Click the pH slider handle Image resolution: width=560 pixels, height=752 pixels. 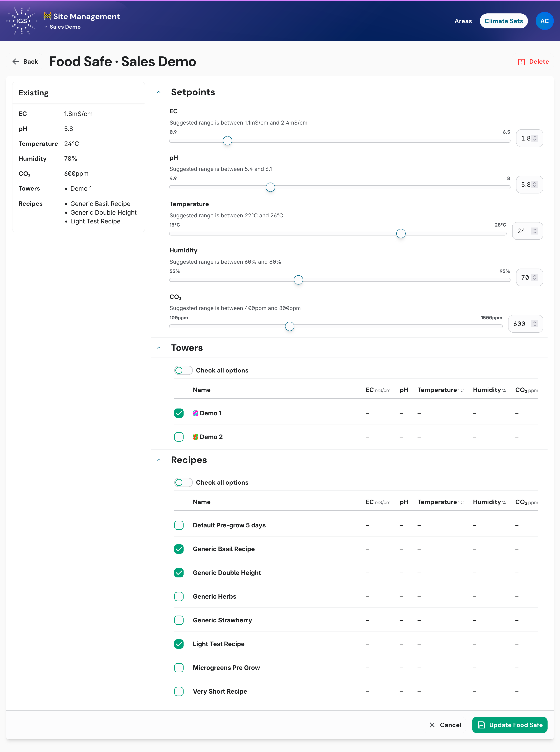click(x=270, y=187)
